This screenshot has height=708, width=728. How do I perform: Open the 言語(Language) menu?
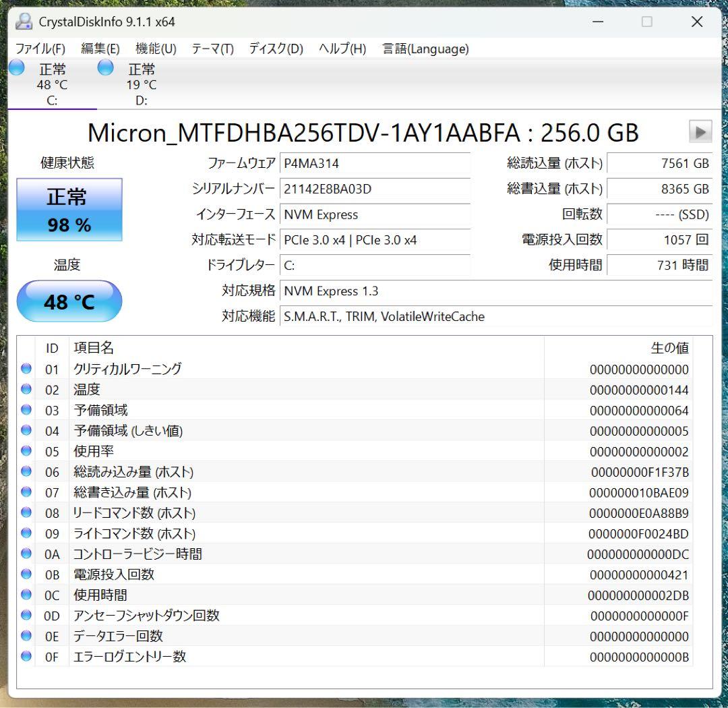click(x=425, y=49)
